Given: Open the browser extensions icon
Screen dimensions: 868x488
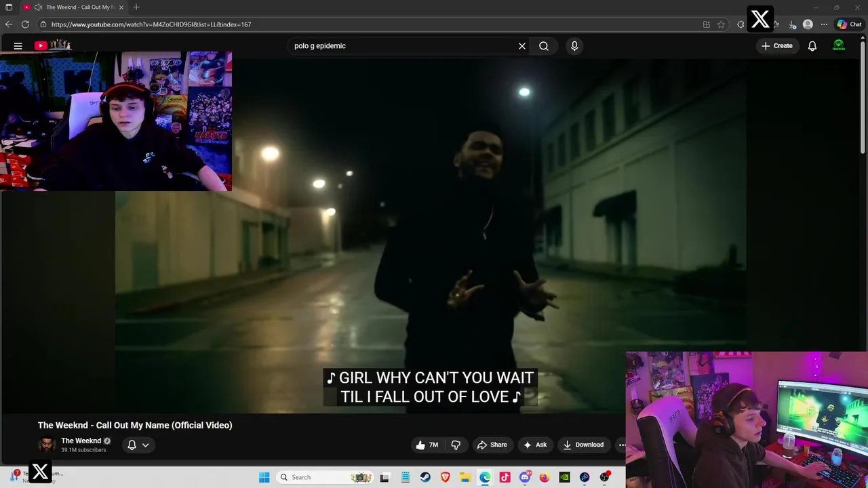Looking at the screenshot, I should tap(741, 24).
